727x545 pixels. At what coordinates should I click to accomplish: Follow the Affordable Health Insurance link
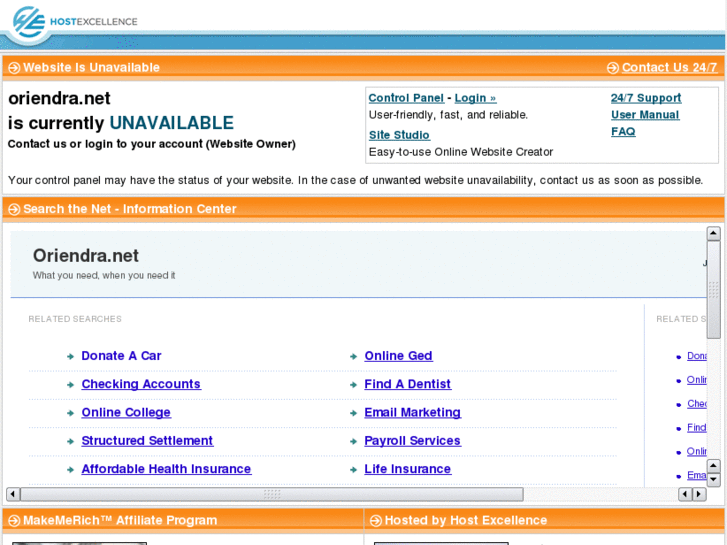(166, 469)
